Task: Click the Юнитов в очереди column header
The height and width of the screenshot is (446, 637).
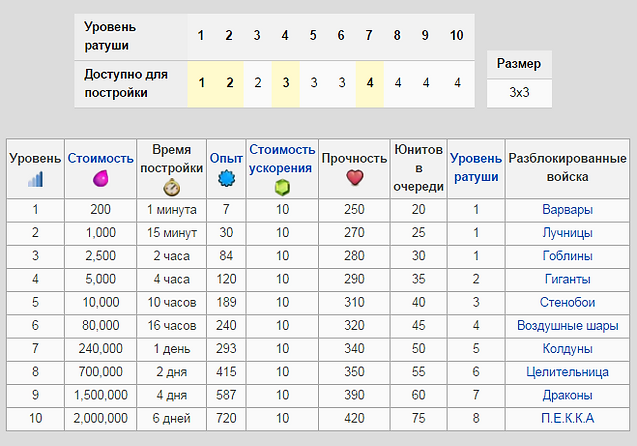Action: click(418, 168)
